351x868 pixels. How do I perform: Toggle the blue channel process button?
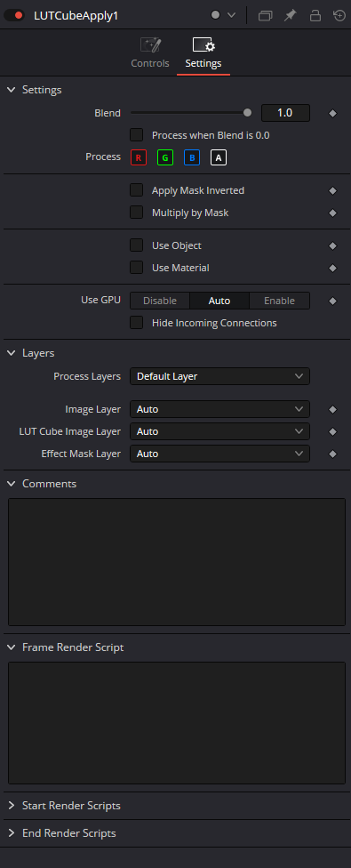192,157
